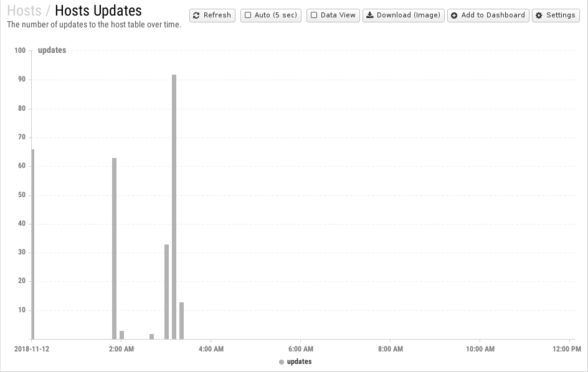
Task: Select the bar at 2018-11-12 start
Action: tap(32, 244)
